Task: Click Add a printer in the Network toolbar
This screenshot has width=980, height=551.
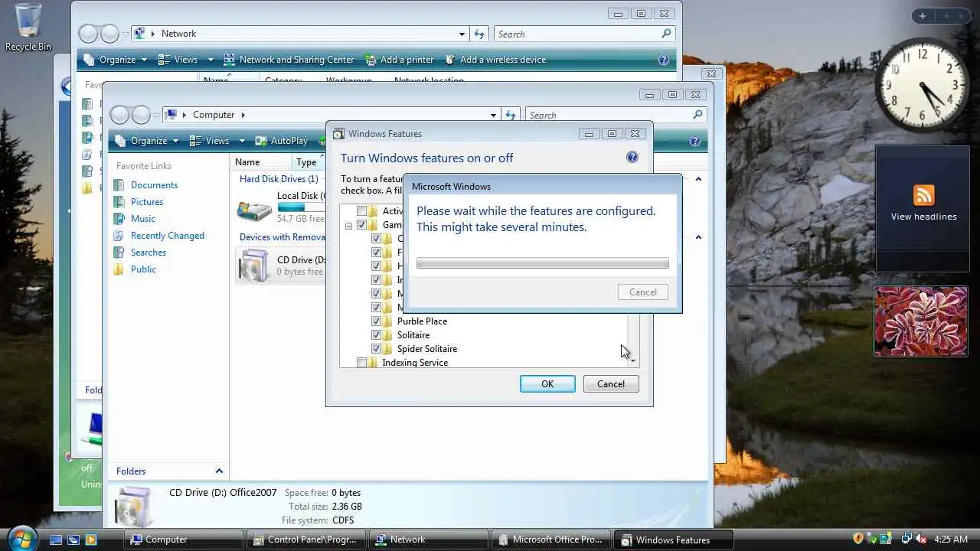Action: click(x=400, y=60)
